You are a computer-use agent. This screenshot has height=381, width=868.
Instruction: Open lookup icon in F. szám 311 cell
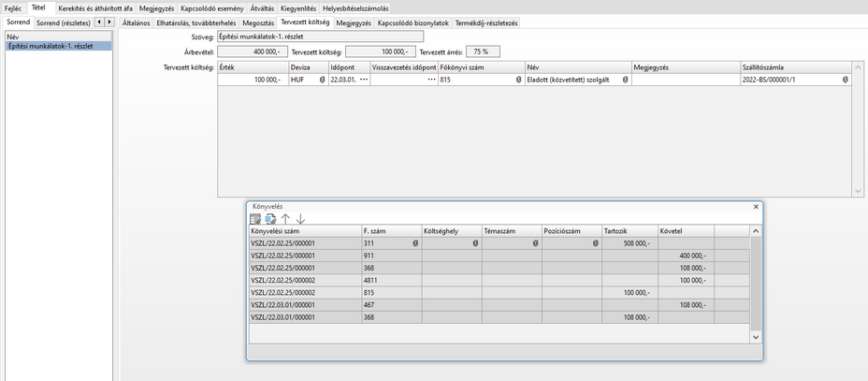(415, 242)
